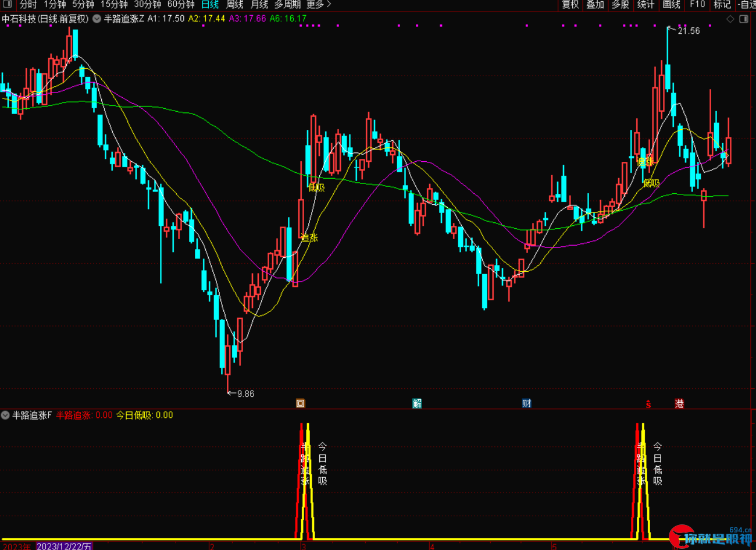Select the 30分钟 period tab

pyautogui.click(x=148, y=5)
